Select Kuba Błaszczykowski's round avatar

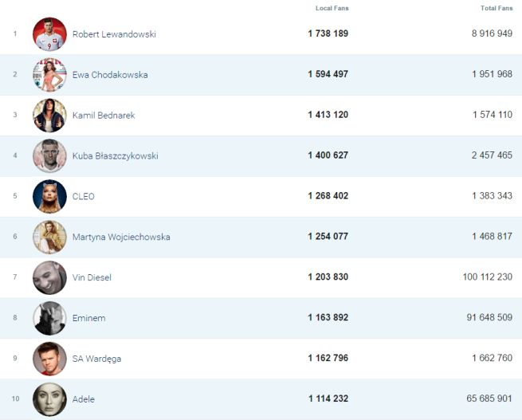click(49, 156)
